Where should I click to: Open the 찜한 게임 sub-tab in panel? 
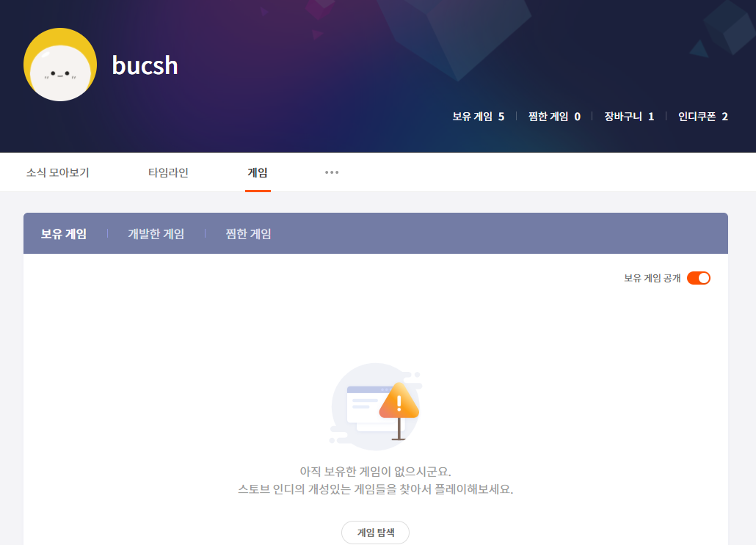[x=248, y=234]
